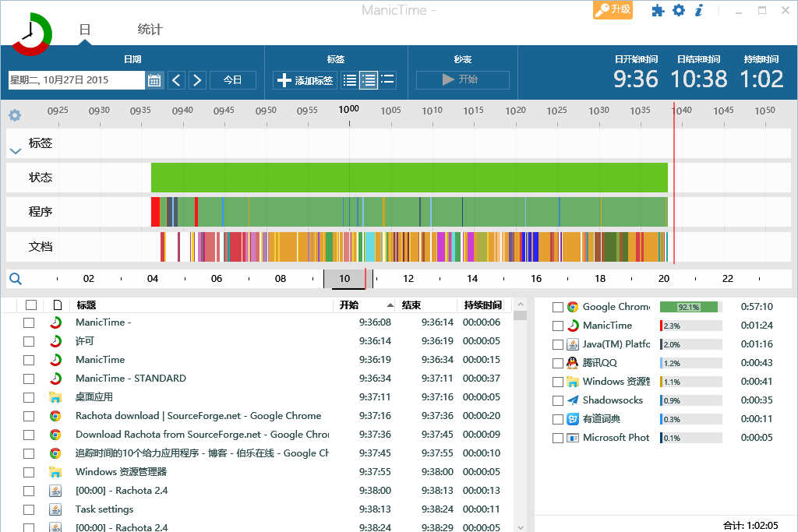The height and width of the screenshot is (532, 798).
Task: Click the 腾讯QQ penguin icon
Action: point(573,363)
